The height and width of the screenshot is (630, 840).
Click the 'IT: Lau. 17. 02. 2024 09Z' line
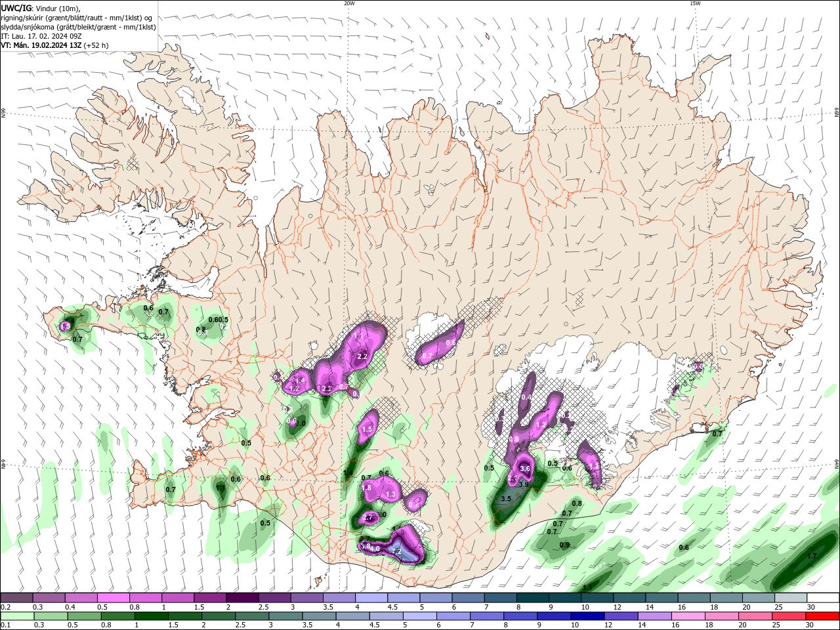[x=41, y=36]
